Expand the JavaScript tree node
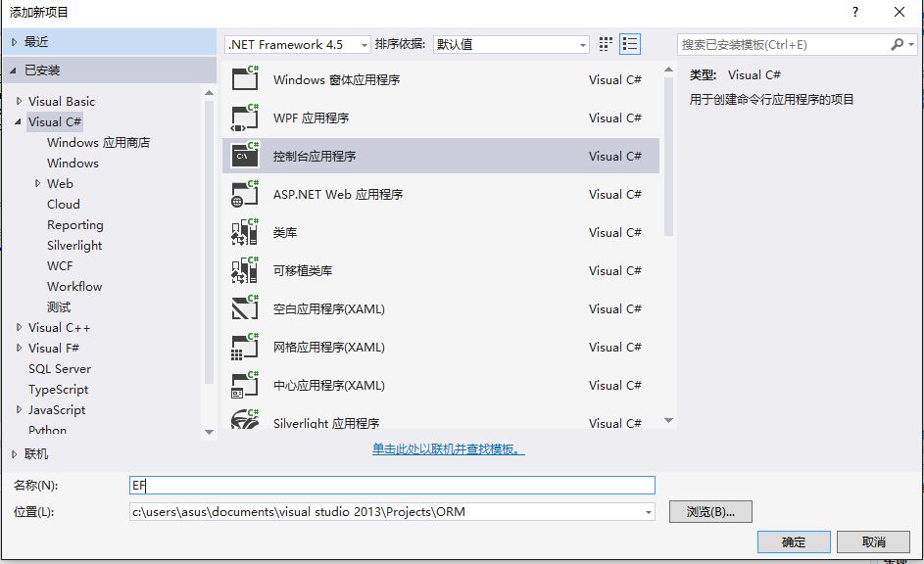Viewport: 924px width, 564px height. coord(19,409)
